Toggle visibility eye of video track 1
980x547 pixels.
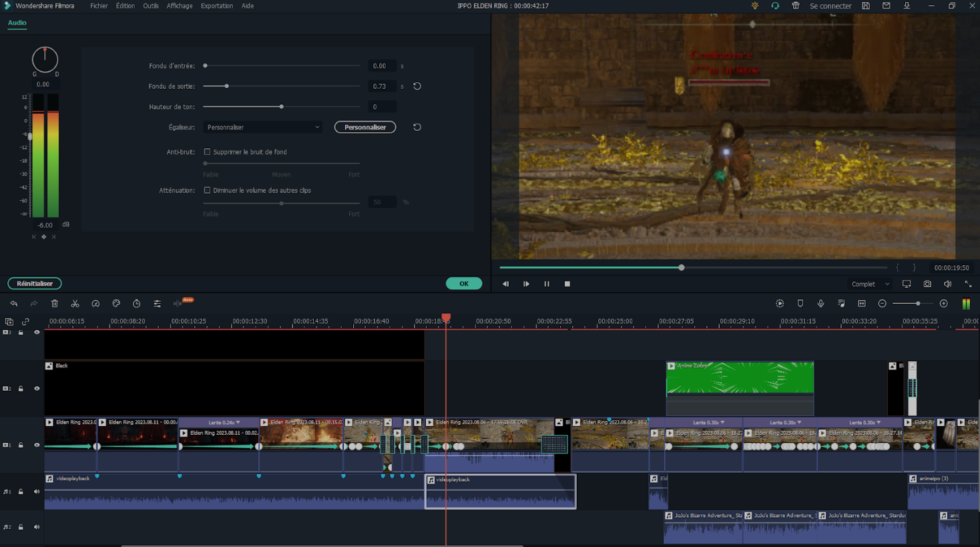click(37, 445)
